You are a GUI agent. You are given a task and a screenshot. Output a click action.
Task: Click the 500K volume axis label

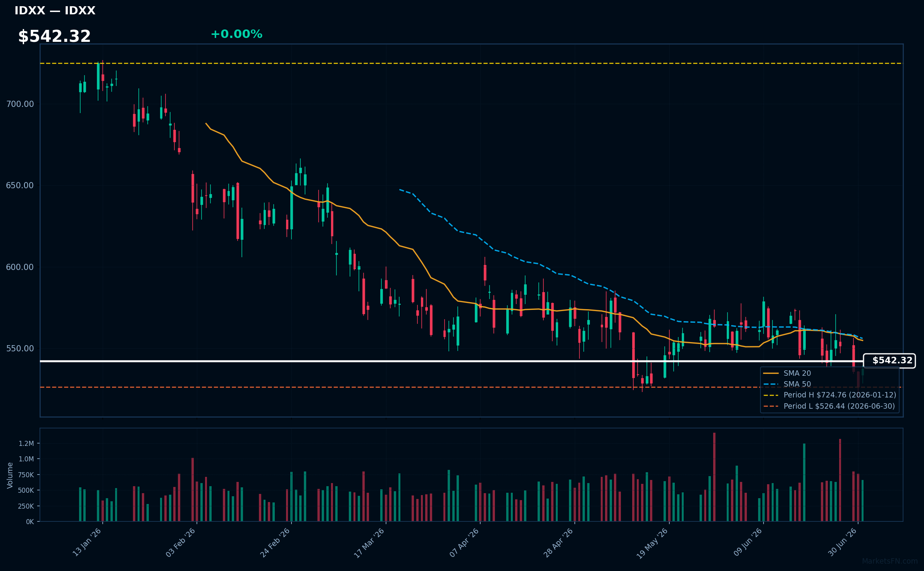[x=26, y=490]
